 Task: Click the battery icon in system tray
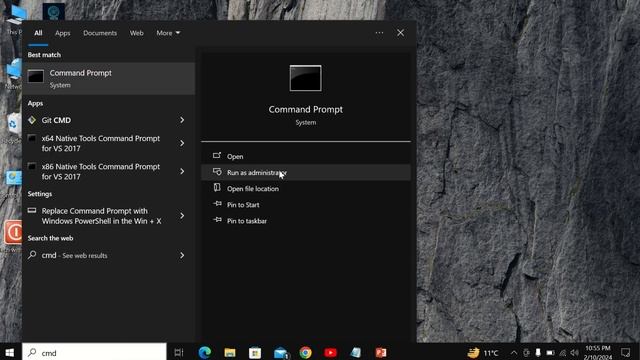coord(550,353)
